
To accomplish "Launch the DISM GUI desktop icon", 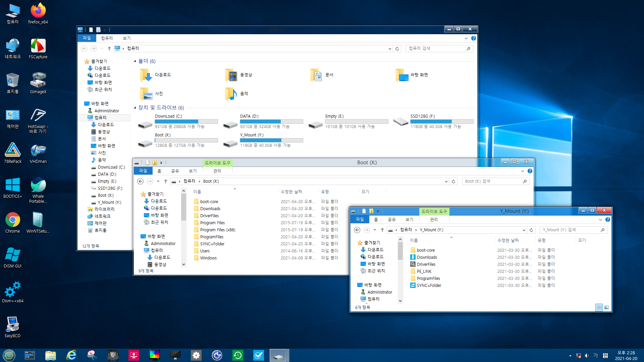I will pyautogui.click(x=13, y=257).
